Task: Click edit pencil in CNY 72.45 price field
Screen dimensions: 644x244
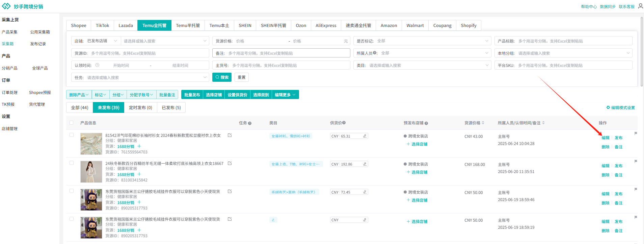Action: click(365, 192)
